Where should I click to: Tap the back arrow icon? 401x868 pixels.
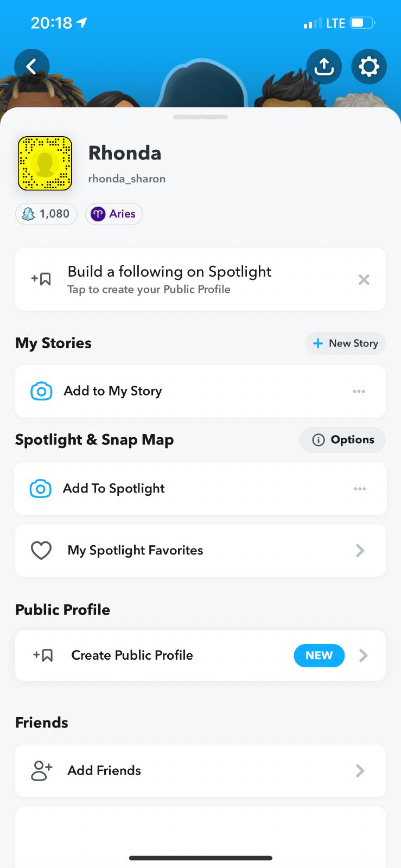tap(32, 67)
